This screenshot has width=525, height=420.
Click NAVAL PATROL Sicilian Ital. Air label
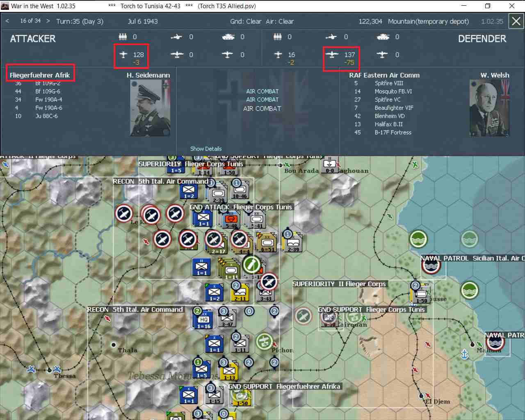pos(472,258)
